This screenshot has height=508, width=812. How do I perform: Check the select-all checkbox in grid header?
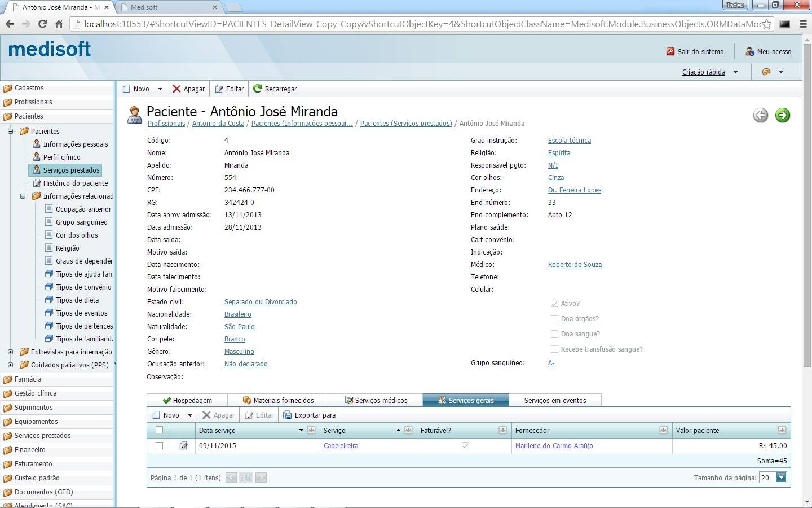tap(159, 430)
